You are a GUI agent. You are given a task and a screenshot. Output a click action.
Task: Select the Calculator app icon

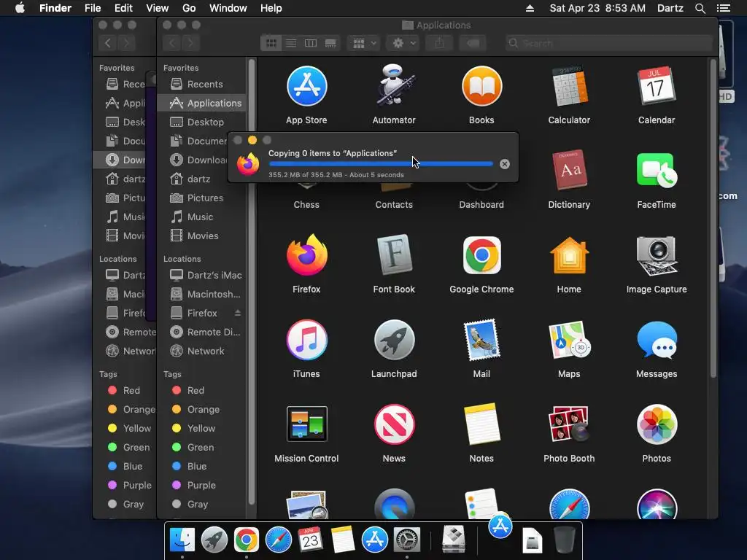(x=569, y=86)
